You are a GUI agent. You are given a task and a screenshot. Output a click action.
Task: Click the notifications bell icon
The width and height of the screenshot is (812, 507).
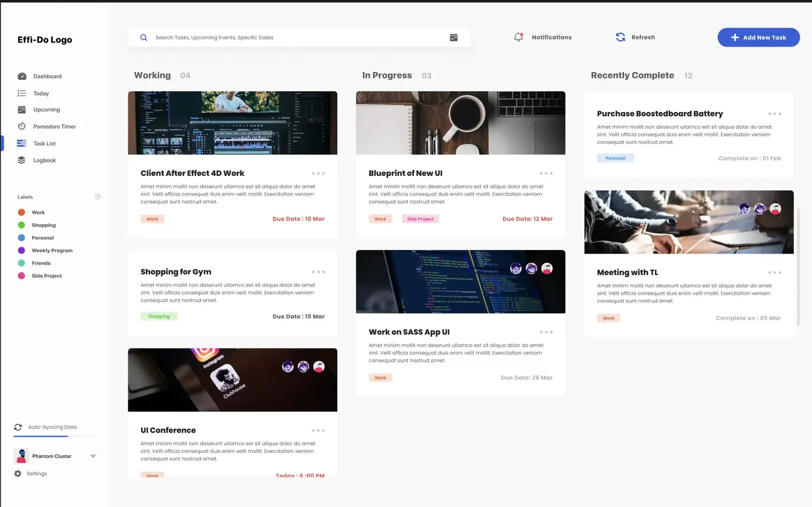[519, 37]
